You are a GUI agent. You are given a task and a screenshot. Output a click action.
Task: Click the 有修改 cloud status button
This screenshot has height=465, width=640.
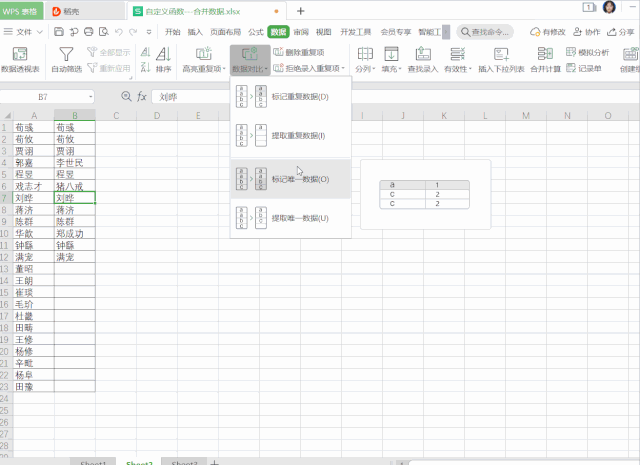[547, 32]
